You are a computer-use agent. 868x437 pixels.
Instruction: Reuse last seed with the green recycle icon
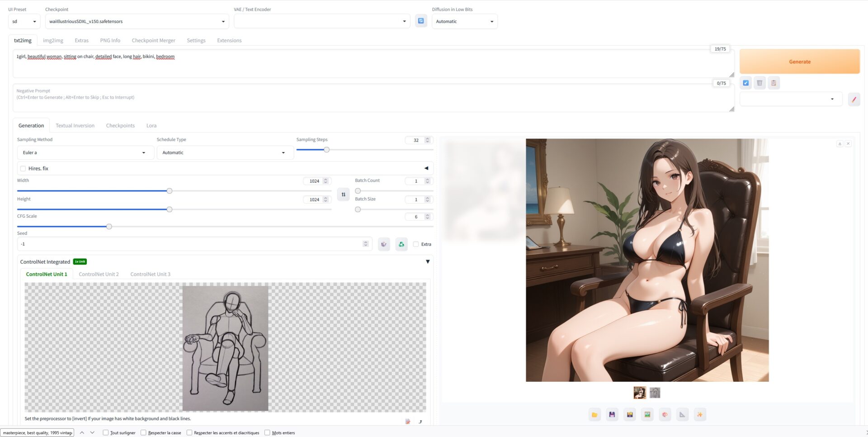401,244
